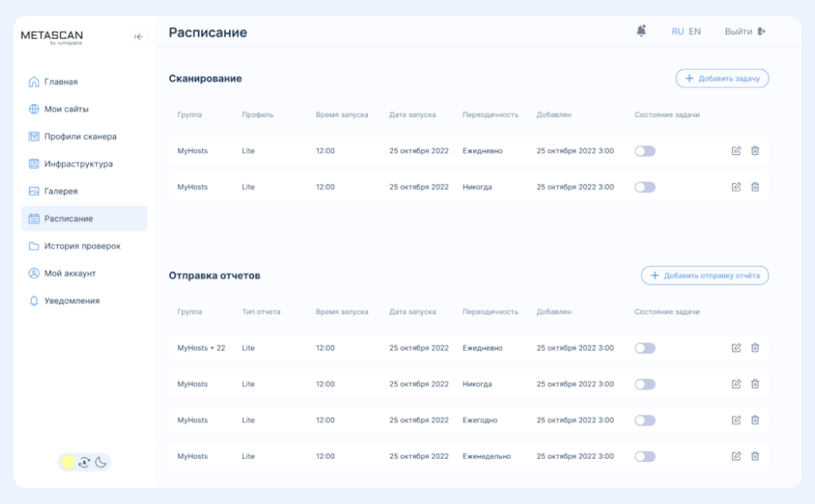Click the house icon for Главная
815x504 pixels.
[33, 82]
